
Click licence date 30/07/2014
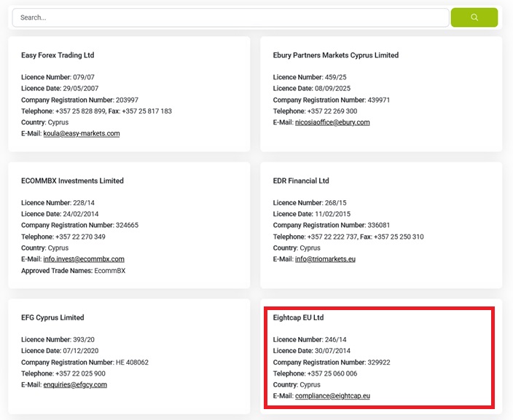pyautogui.click(x=333, y=350)
